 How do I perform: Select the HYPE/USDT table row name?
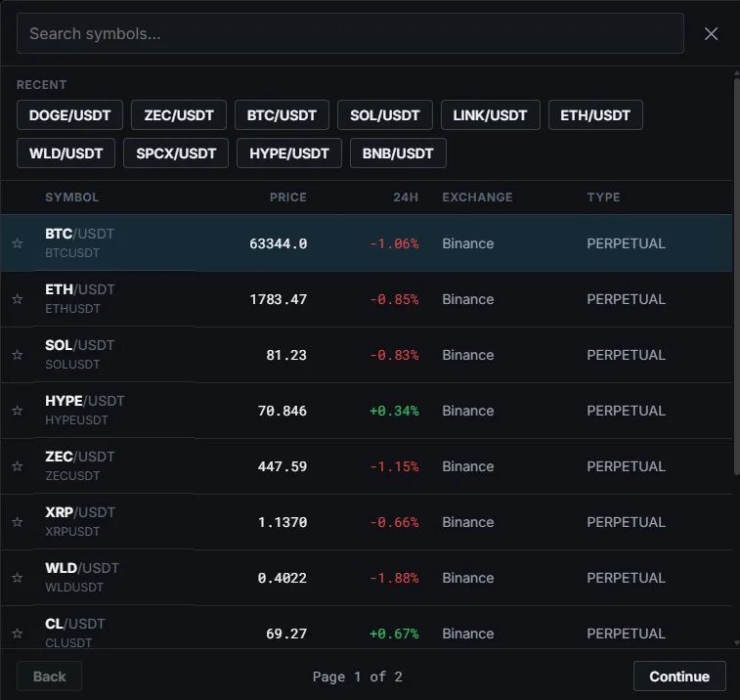click(x=85, y=401)
